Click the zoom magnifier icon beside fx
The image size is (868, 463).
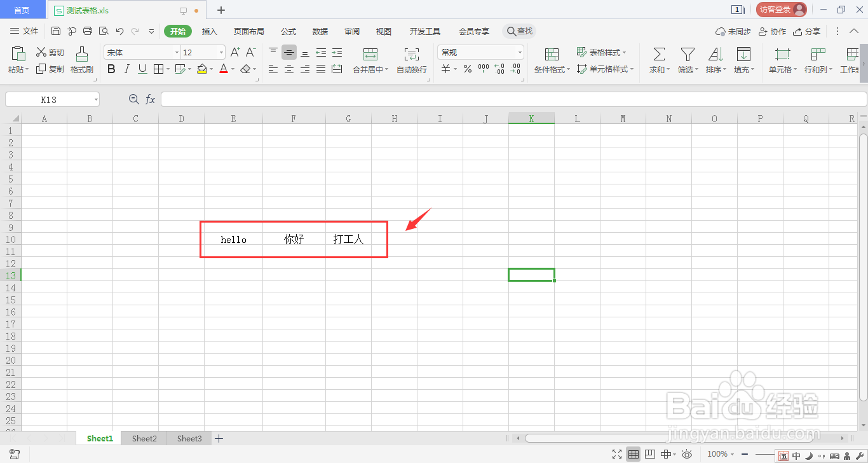[x=133, y=99]
